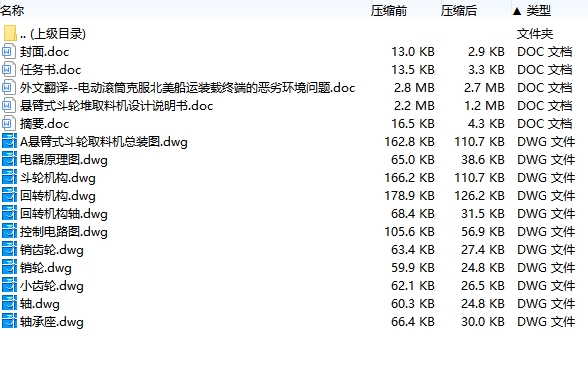Sort by the 压缩前 column header

389,11
